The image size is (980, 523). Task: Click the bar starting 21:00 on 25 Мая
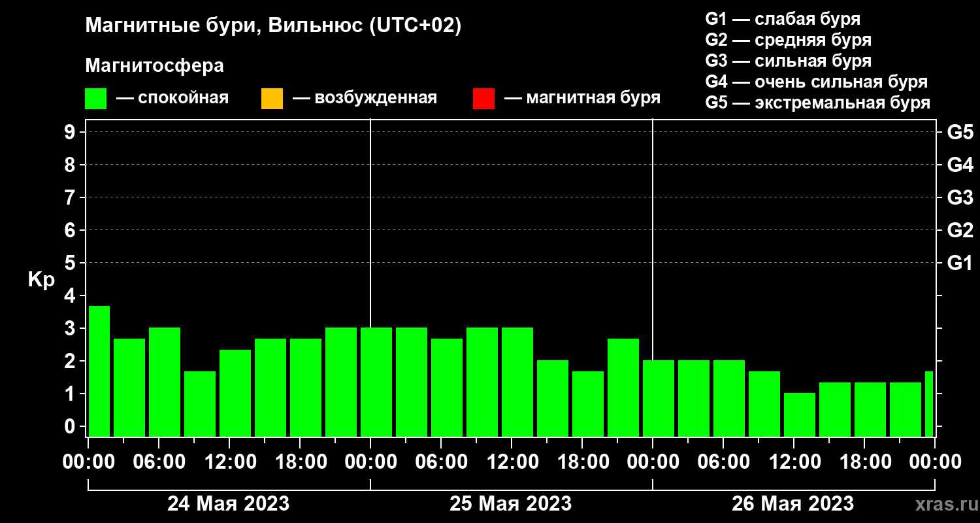[x=623, y=388]
